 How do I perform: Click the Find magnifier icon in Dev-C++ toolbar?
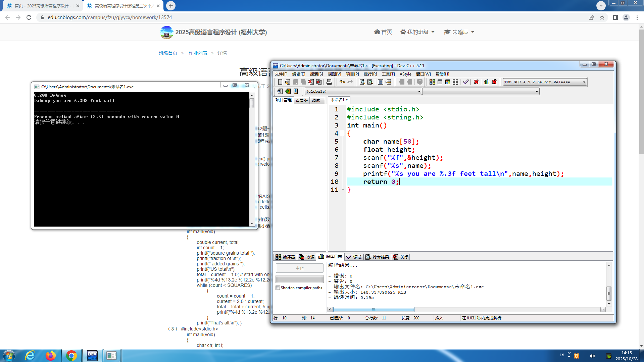[x=362, y=82]
